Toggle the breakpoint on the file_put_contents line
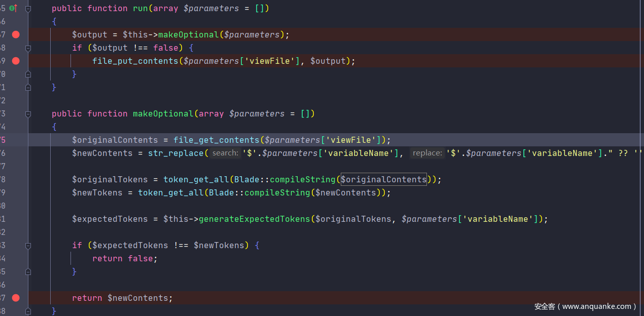The height and width of the screenshot is (316, 644). pyautogui.click(x=16, y=61)
